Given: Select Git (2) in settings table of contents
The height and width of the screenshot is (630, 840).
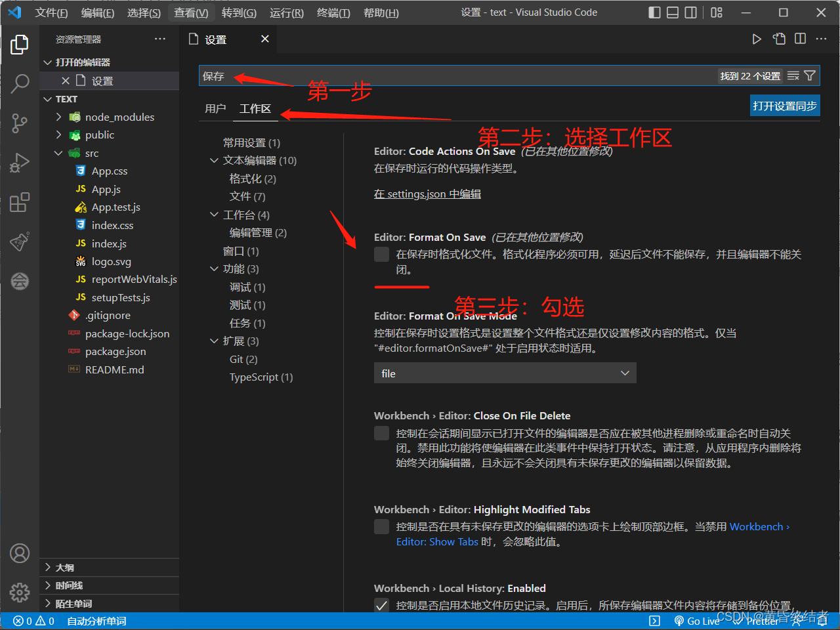Looking at the screenshot, I should [x=243, y=359].
